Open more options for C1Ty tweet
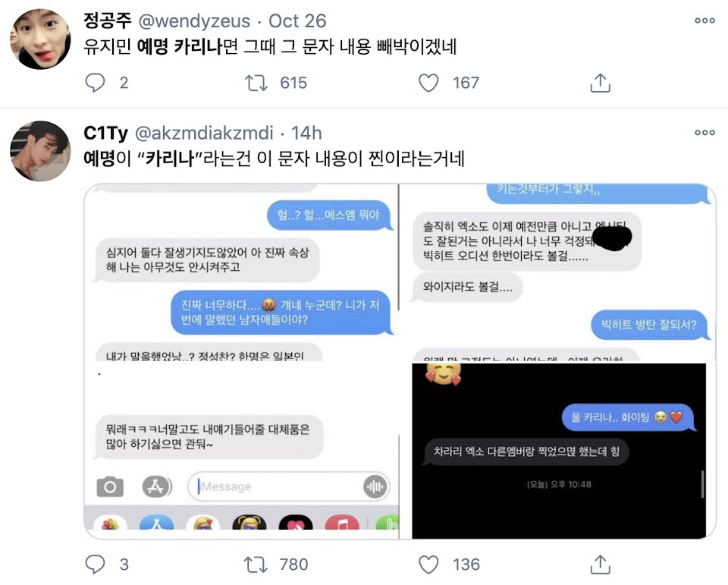 pyautogui.click(x=704, y=133)
